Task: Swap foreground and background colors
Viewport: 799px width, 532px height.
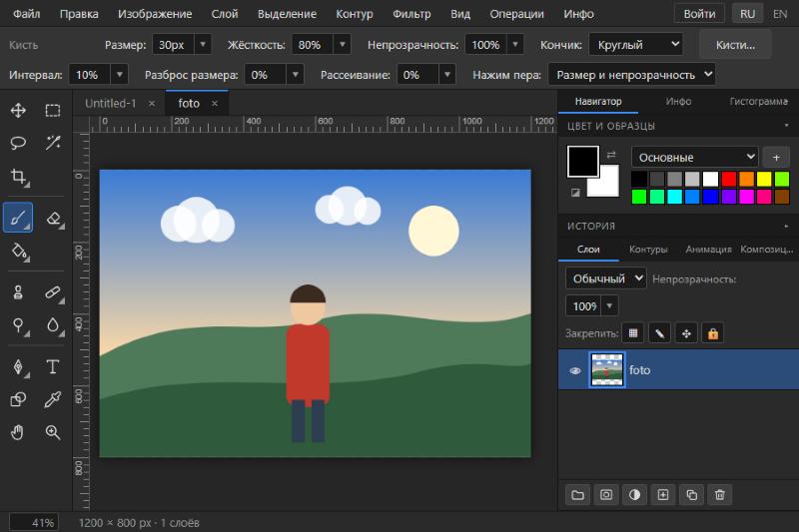Action: 611,155
